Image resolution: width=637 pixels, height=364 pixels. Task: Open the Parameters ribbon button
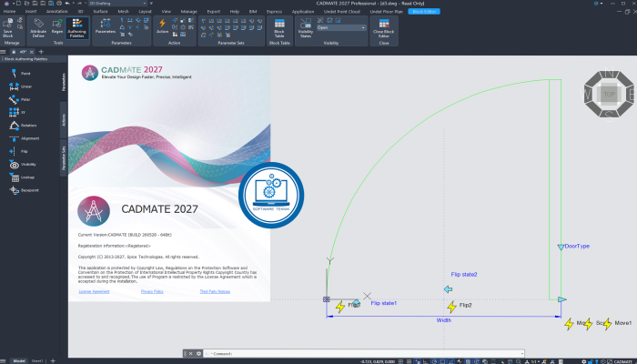coord(106,26)
